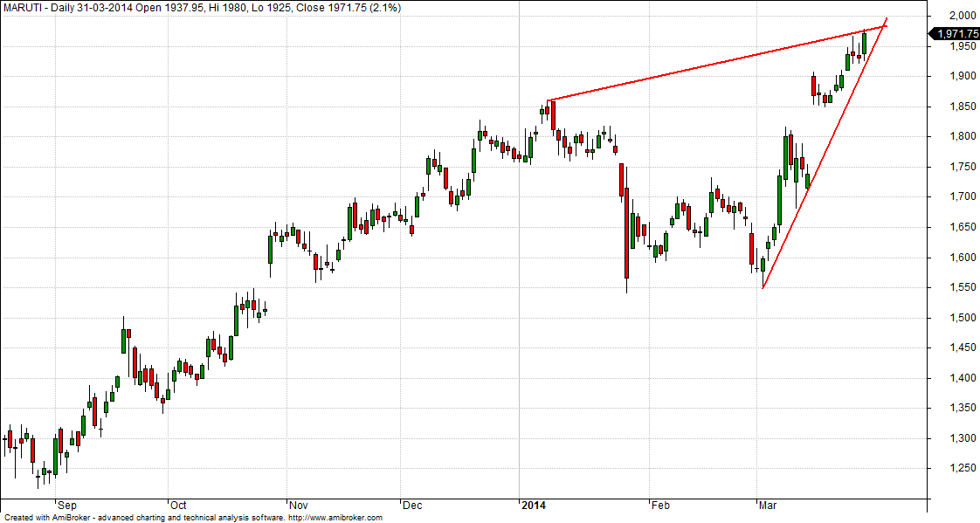Click the Sep label on date axis
980x523 pixels.
(66, 505)
